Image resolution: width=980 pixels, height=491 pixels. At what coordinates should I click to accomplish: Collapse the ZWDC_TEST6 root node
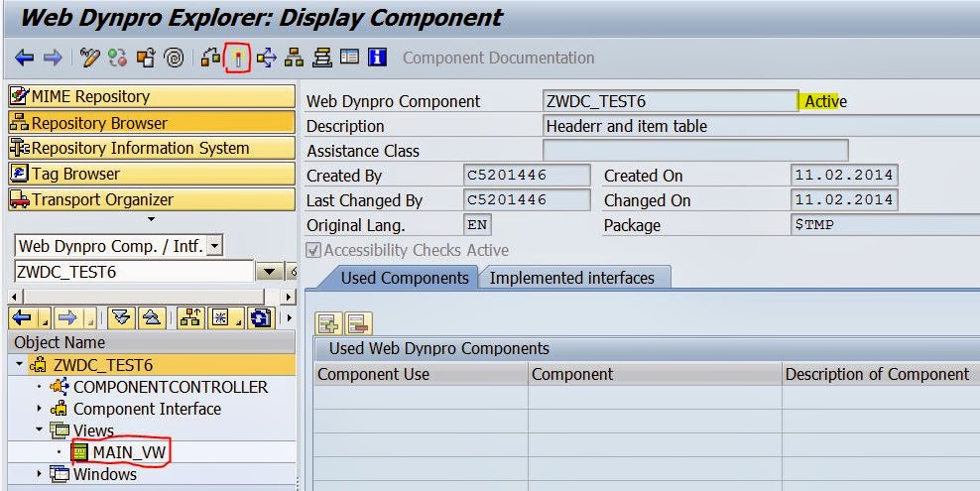click(20, 364)
